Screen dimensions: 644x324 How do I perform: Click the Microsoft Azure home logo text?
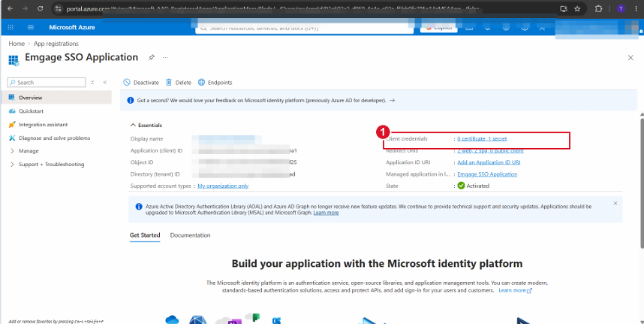(72, 27)
